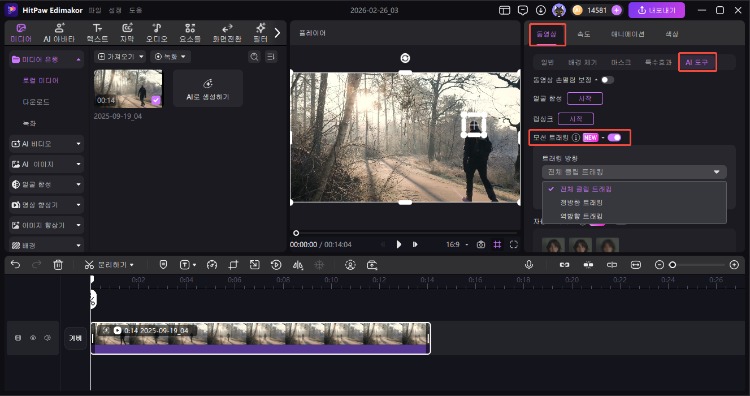Click the speed gauge icon in timeline toolbar

click(212, 264)
